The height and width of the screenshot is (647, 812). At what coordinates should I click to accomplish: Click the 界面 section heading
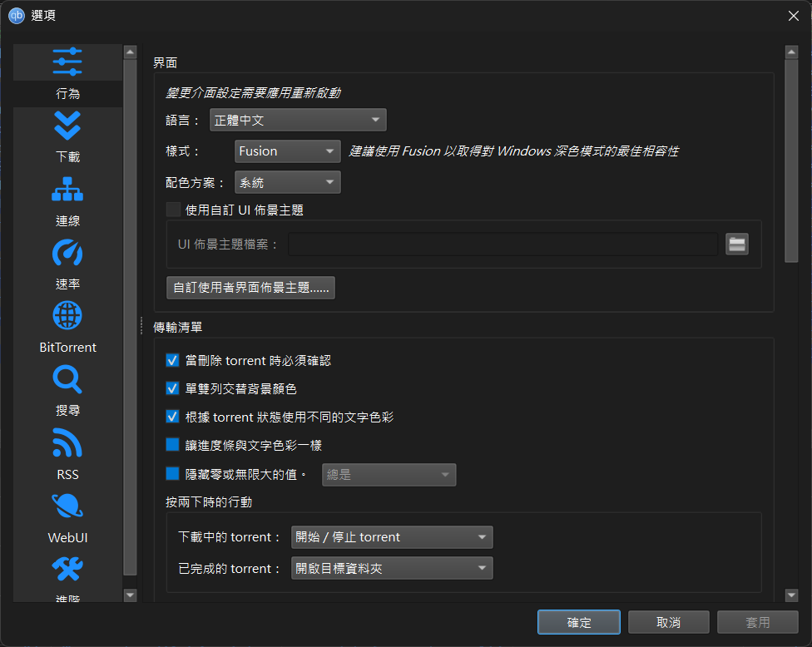166,62
